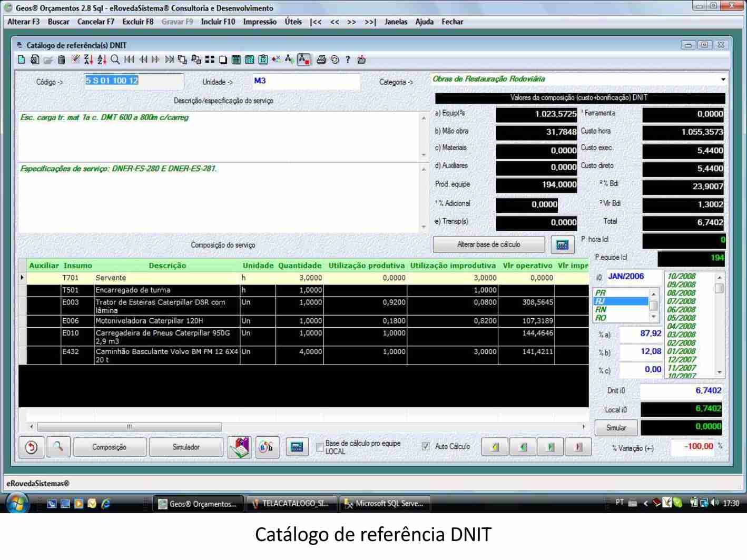The image size is (747, 560).
Task: Open the Úteis menu
Action: 293,22
